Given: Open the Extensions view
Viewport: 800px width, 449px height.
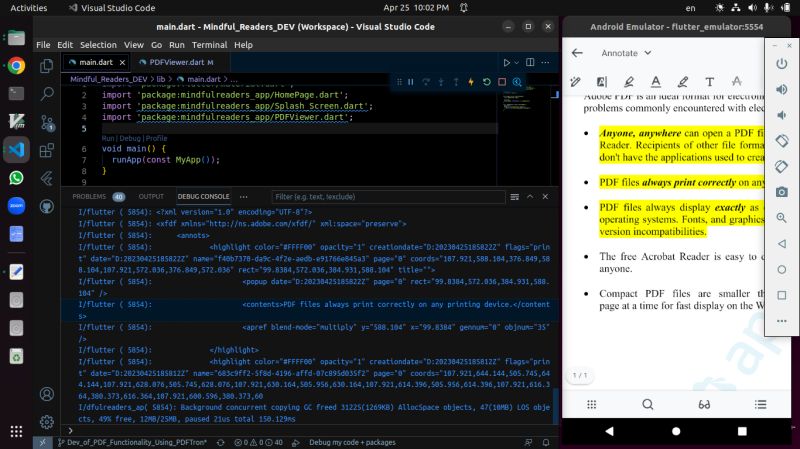Looking at the screenshot, I should [x=47, y=150].
